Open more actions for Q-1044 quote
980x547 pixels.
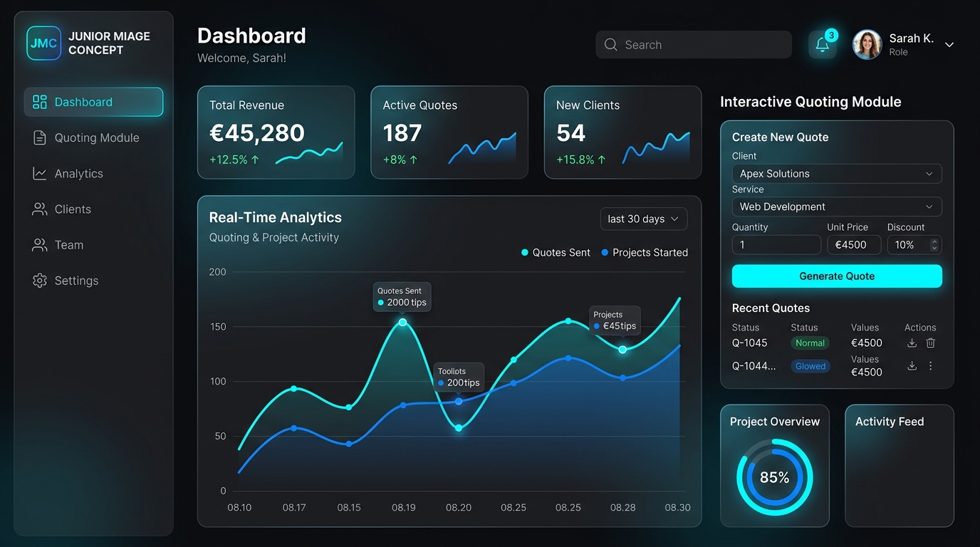[930, 366]
